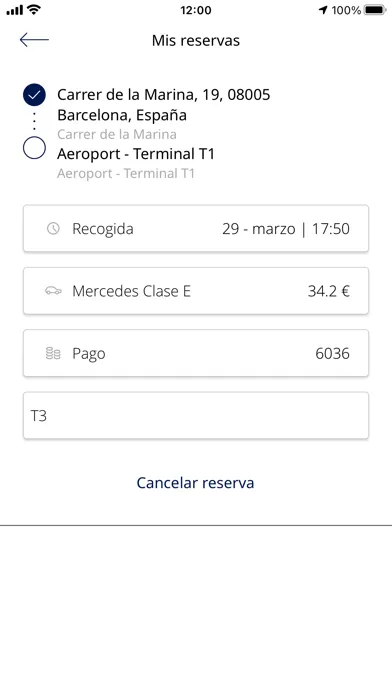Tap the Mis reservas title

click(196, 40)
